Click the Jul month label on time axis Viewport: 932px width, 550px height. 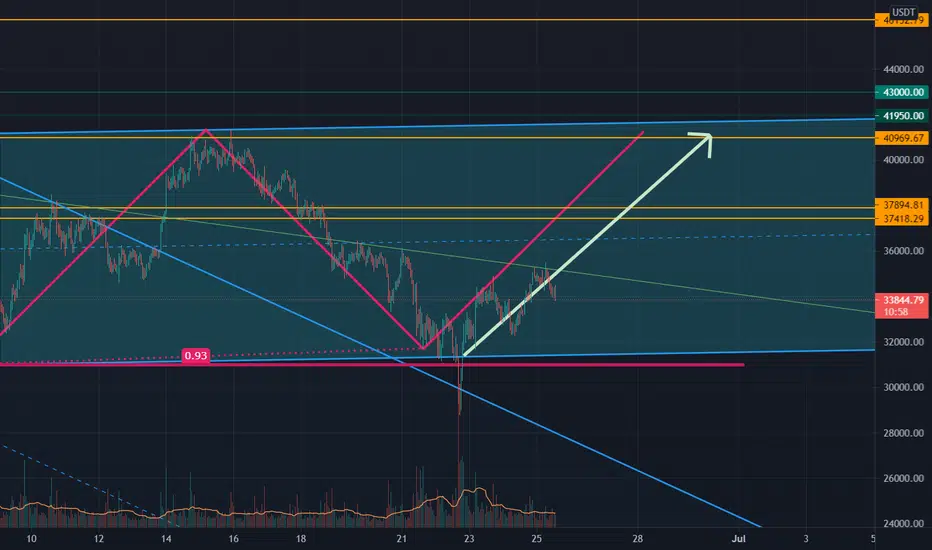coord(738,539)
